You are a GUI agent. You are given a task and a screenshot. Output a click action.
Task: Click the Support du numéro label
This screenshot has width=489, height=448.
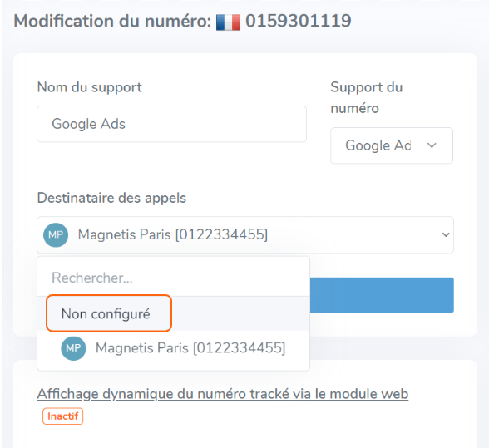tap(367, 97)
